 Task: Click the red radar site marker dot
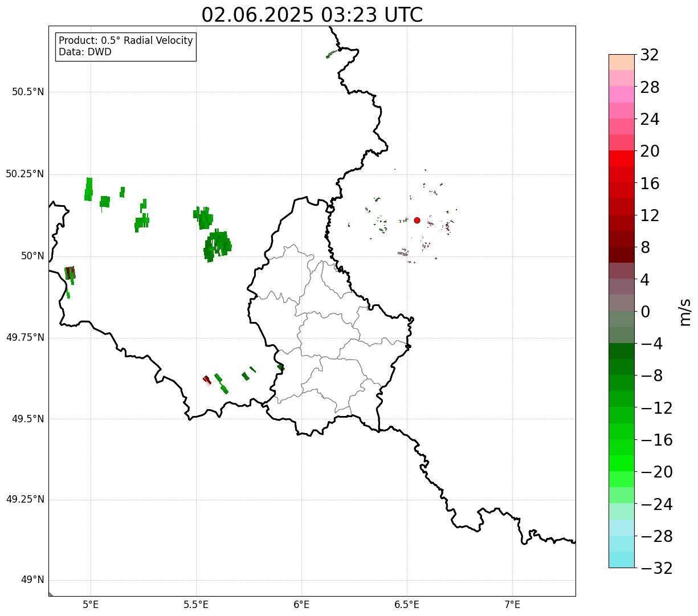[x=417, y=221]
